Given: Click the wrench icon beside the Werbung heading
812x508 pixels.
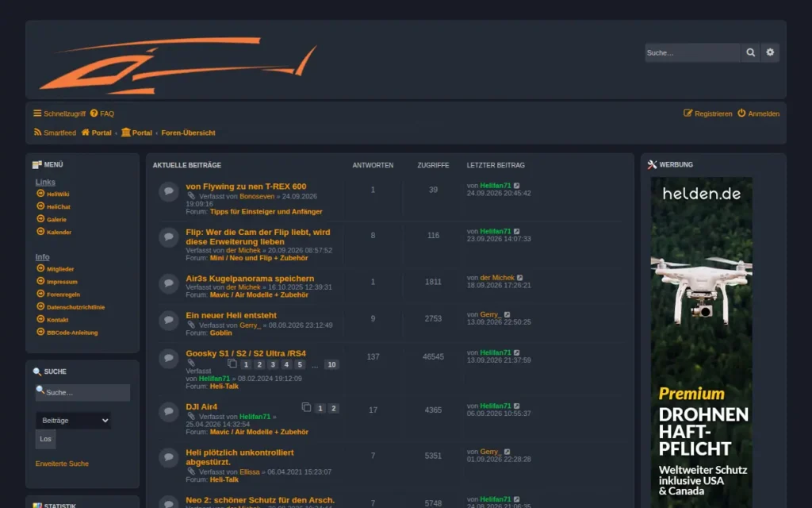Looking at the screenshot, I should 652,164.
